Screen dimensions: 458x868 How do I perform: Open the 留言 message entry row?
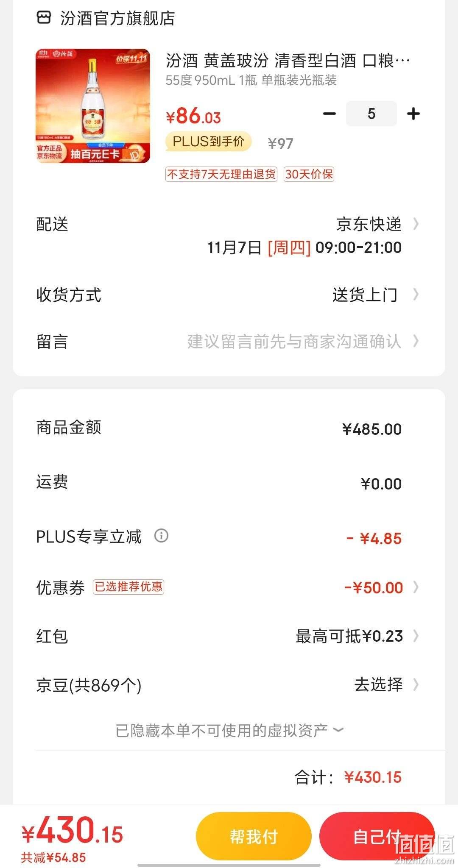[x=229, y=341]
